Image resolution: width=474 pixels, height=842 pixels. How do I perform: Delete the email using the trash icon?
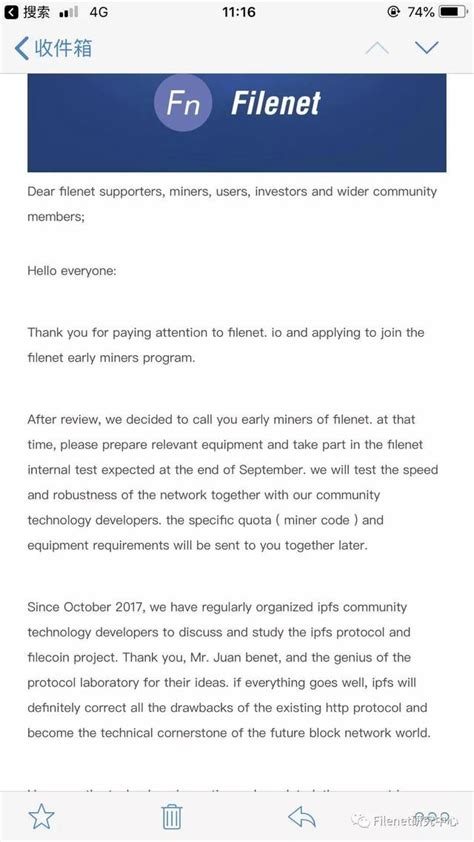[x=172, y=817]
